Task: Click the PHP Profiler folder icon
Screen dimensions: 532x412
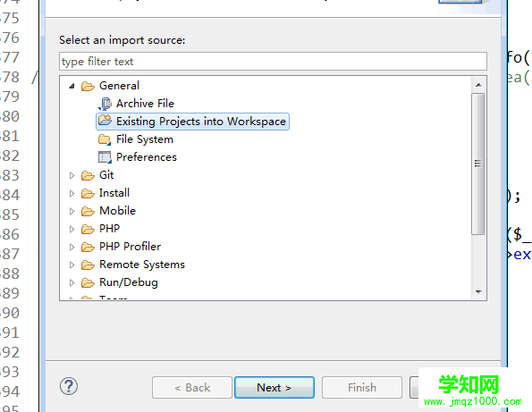Action: click(x=88, y=248)
